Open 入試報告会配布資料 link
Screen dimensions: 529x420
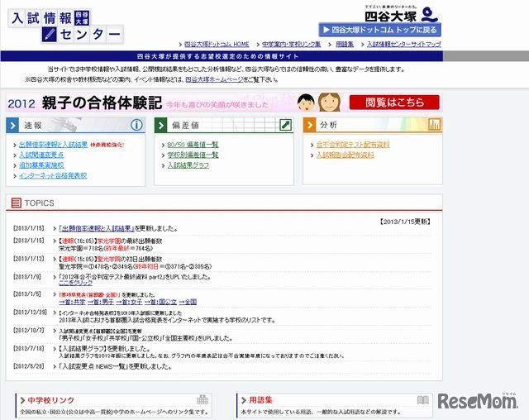[x=346, y=155]
